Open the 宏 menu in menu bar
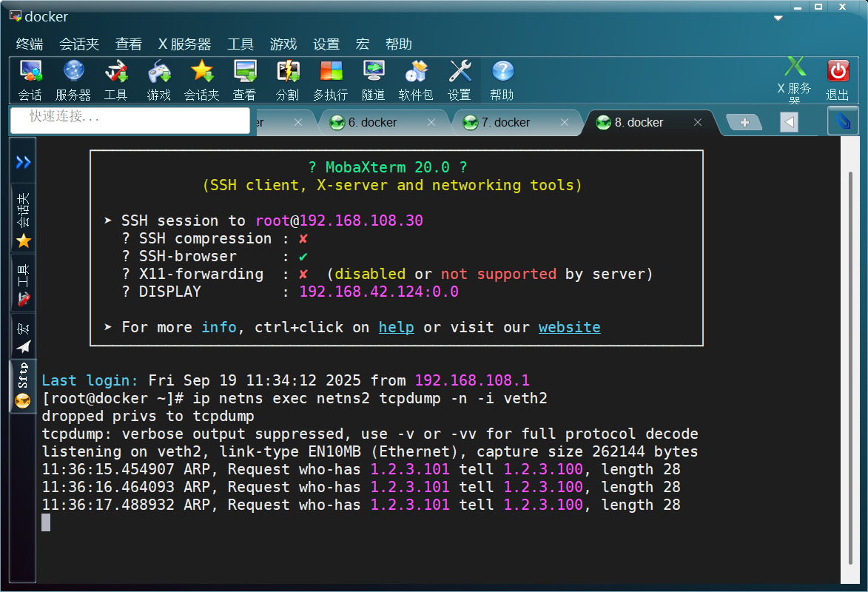The image size is (868, 592). 363,44
